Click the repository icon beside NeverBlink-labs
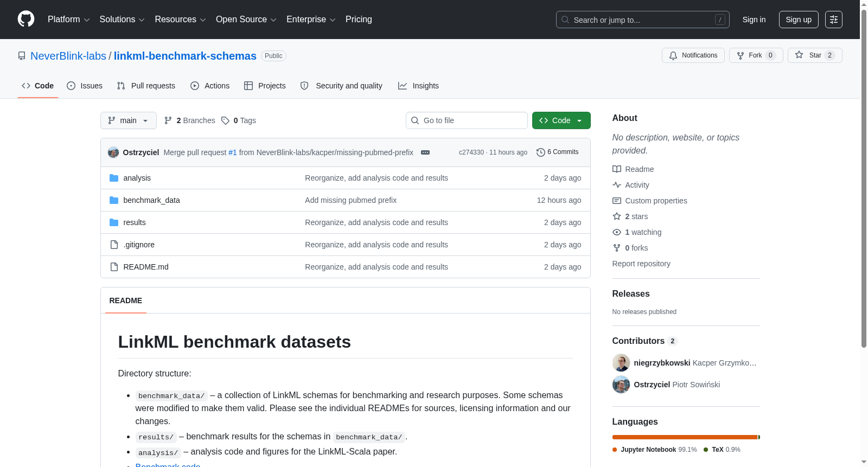Image resolution: width=868 pixels, height=467 pixels. pyautogui.click(x=22, y=56)
